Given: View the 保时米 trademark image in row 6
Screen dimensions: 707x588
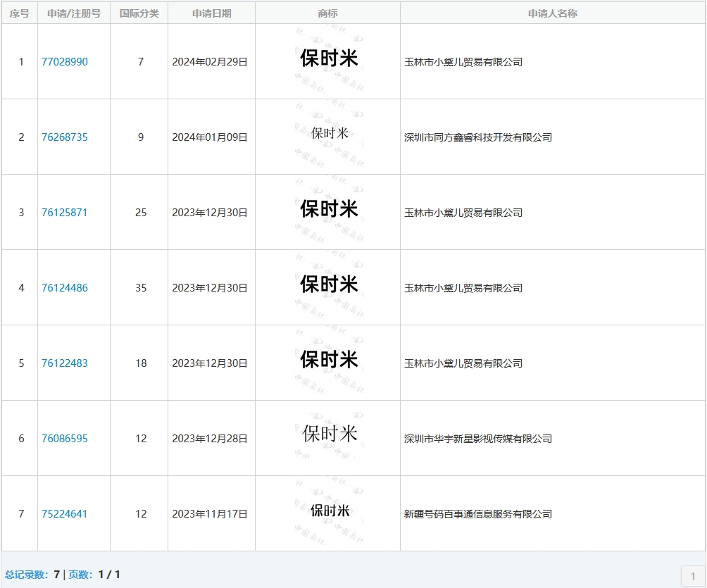Looking at the screenshot, I should point(329,434).
